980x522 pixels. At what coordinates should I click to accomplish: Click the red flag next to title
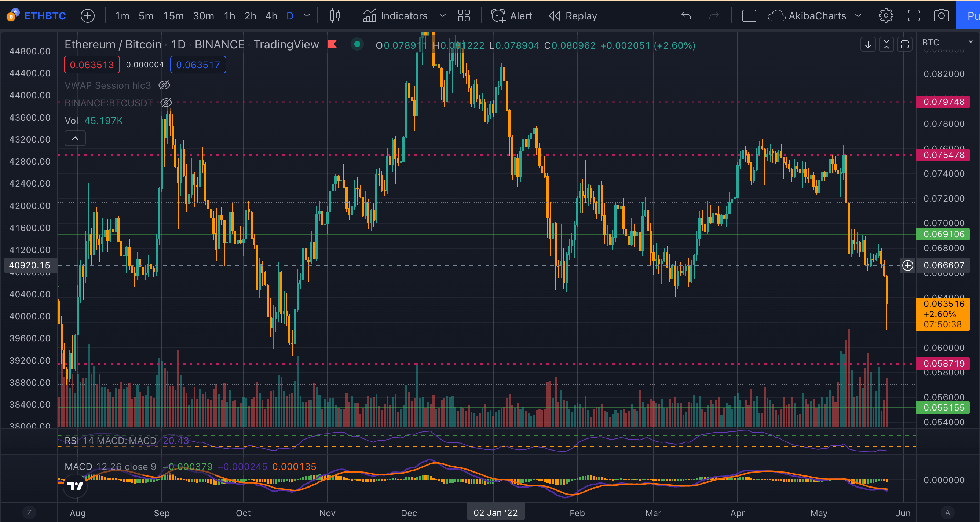click(333, 44)
